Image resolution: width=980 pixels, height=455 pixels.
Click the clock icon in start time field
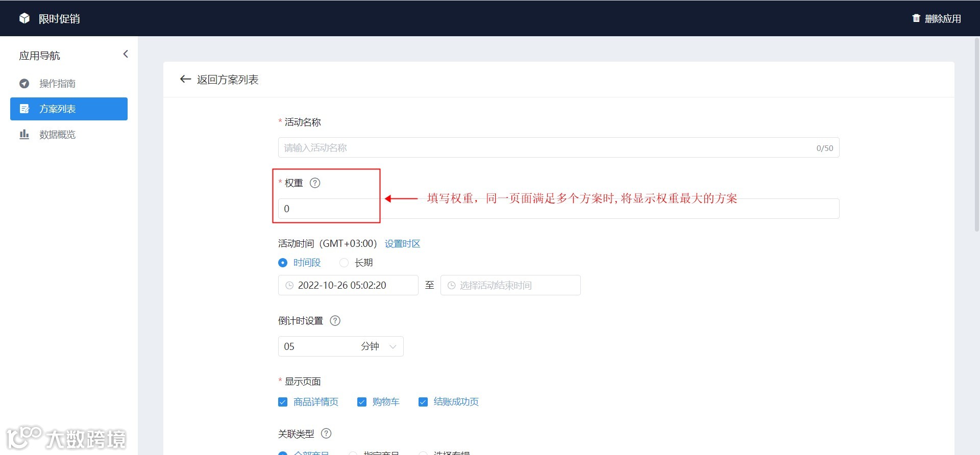pos(289,286)
